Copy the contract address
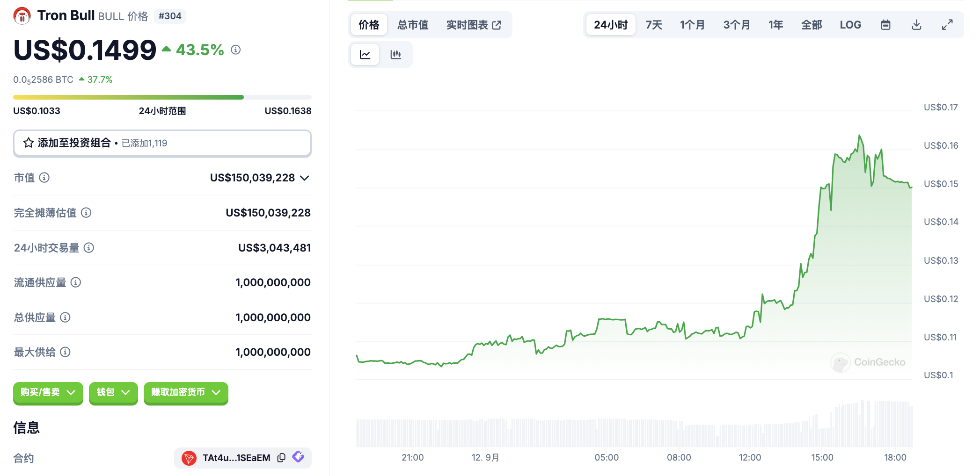 pos(281,458)
